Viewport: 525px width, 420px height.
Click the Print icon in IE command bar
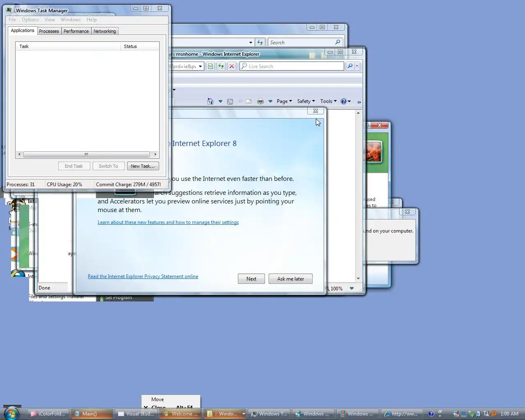pyautogui.click(x=260, y=101)
